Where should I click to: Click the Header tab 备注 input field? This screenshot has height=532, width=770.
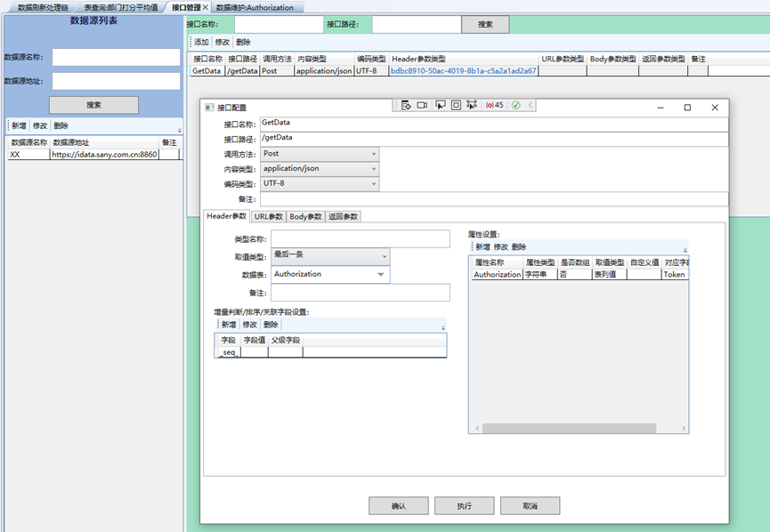pyautogui.click(x=361, y=293)
